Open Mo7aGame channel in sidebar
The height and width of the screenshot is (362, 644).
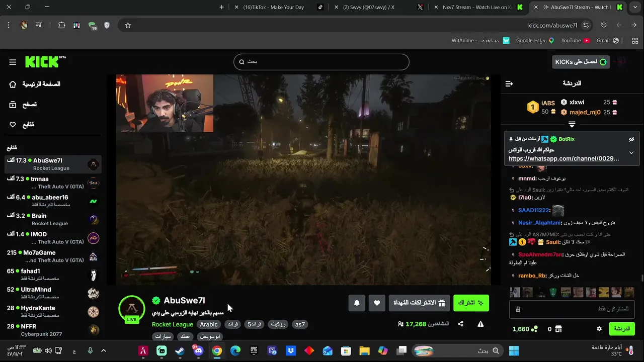click(53, 256)
